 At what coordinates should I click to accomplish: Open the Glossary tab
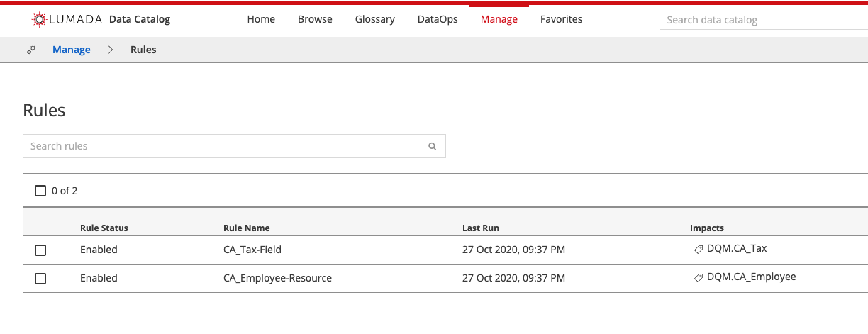[x=374, y=19]
